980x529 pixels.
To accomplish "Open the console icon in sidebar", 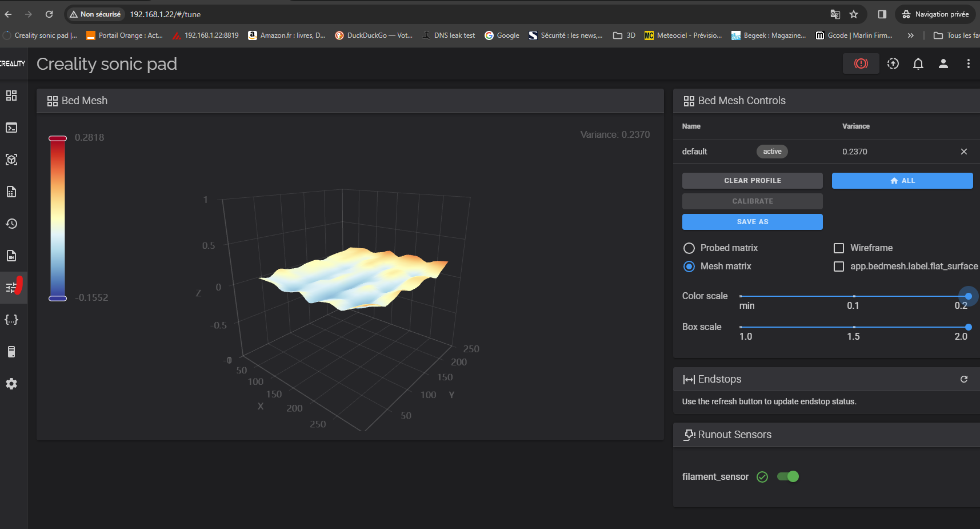I will point(11,128).
